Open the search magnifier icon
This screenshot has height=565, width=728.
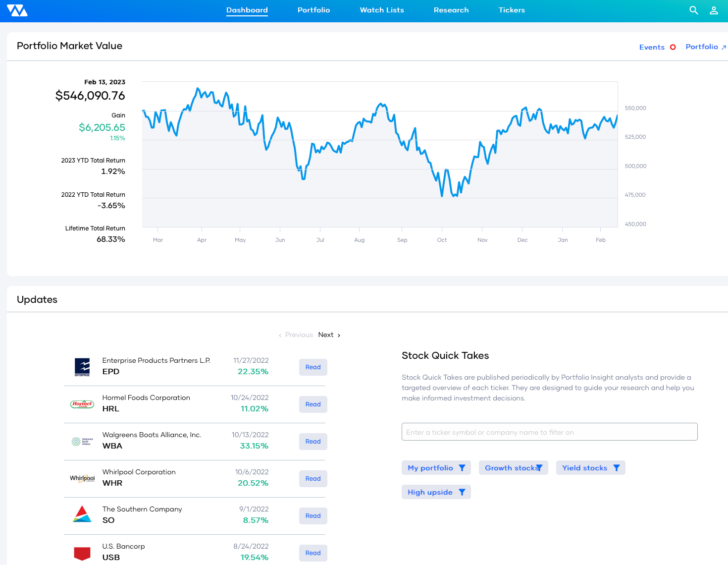[x=693, y=10]
